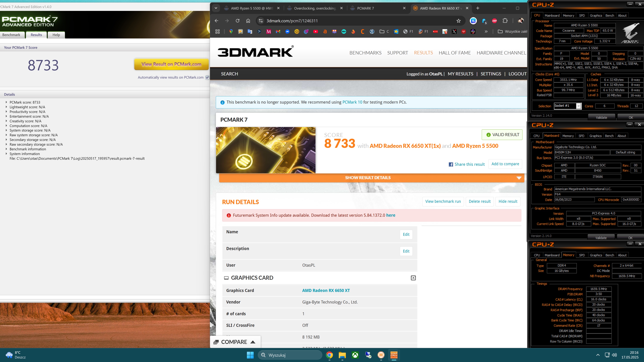Switch to PCMark 7 Benchmark tab
This screenshot has height=362, width=644.
(11, 35)
